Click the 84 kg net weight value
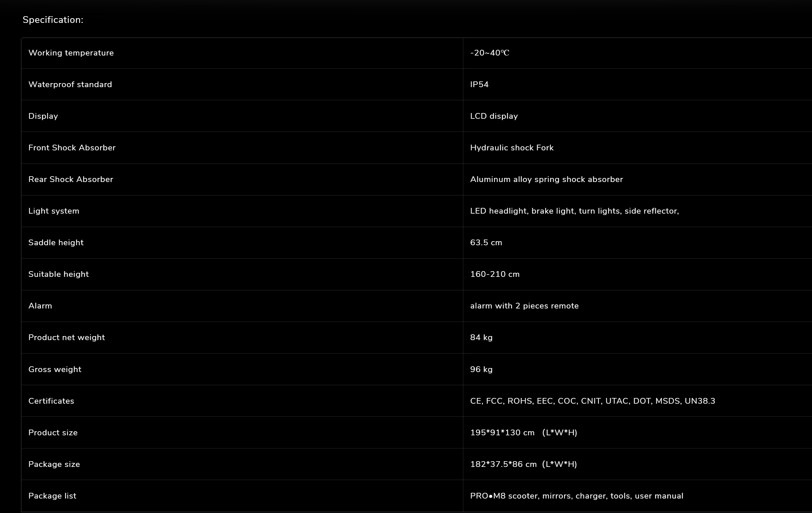 point(481,337)
